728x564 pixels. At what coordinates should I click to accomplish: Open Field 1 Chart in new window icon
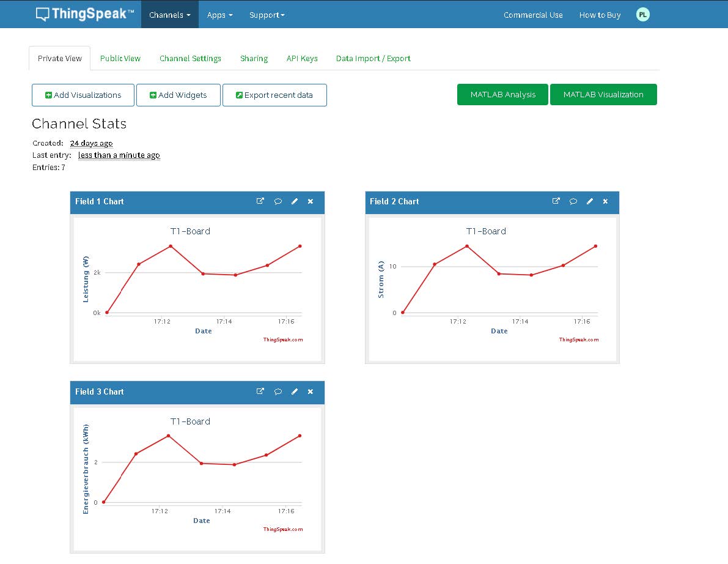point(260,201)
